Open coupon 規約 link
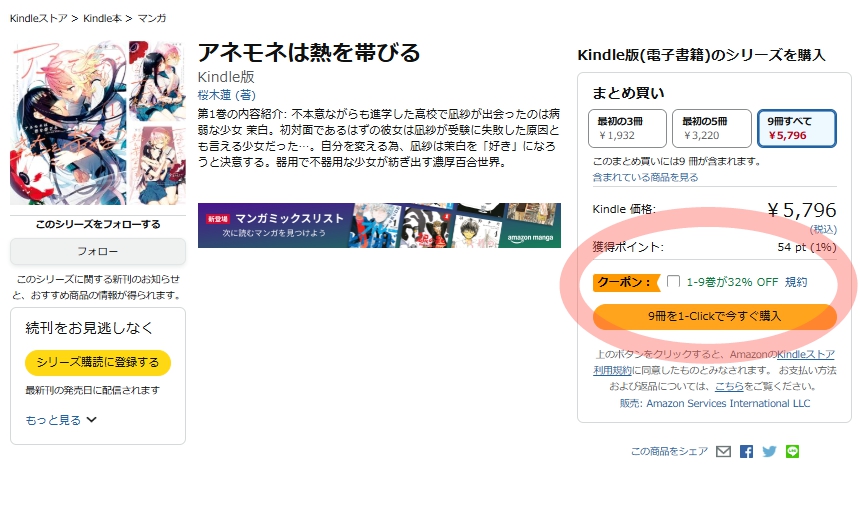860x508 pixels. (796, 282)
